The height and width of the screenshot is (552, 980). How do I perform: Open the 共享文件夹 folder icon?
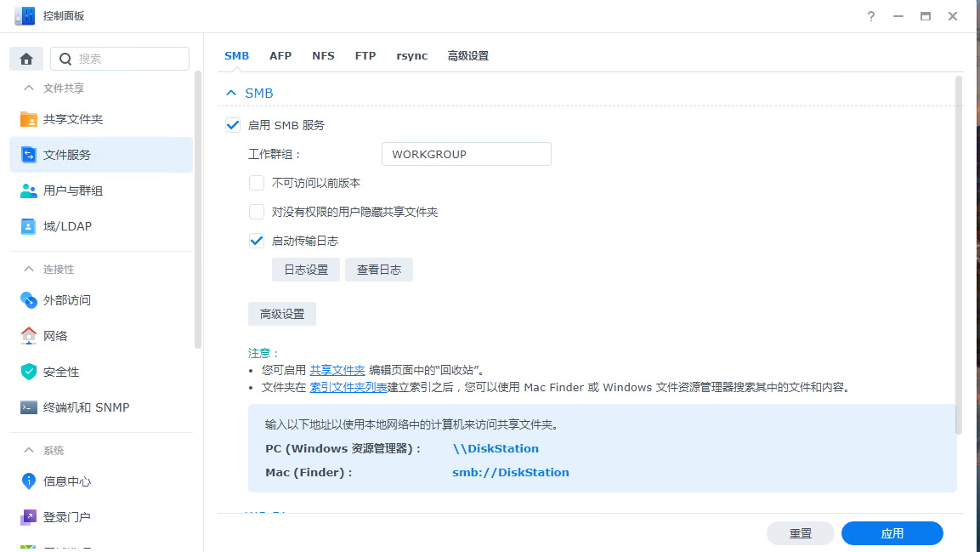coord(29,119)
